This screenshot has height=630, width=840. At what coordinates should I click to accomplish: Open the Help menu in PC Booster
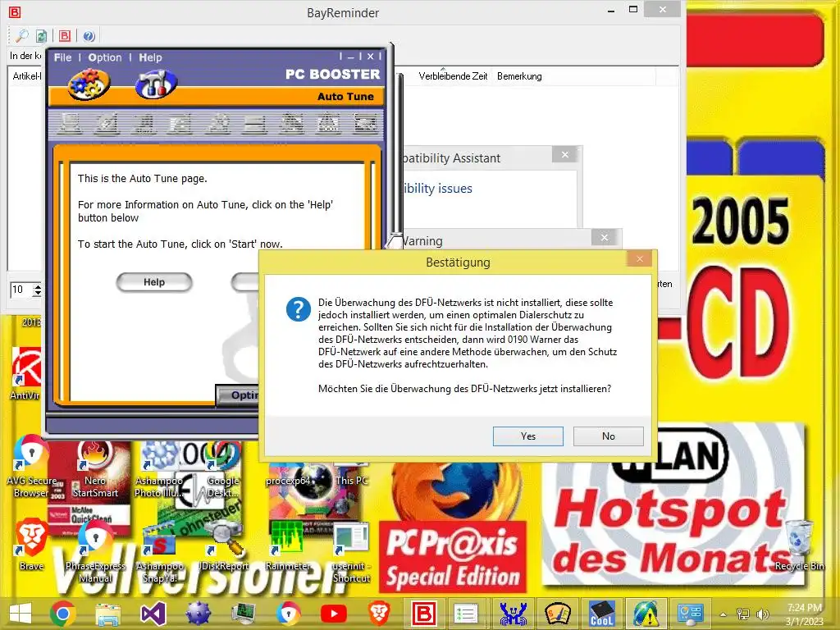tap(151, 57)
